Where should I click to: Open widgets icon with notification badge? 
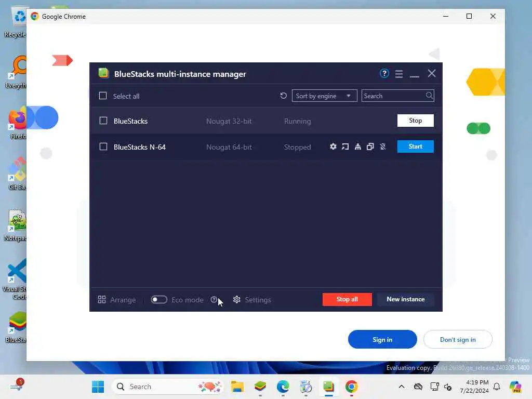pos(16,386)
